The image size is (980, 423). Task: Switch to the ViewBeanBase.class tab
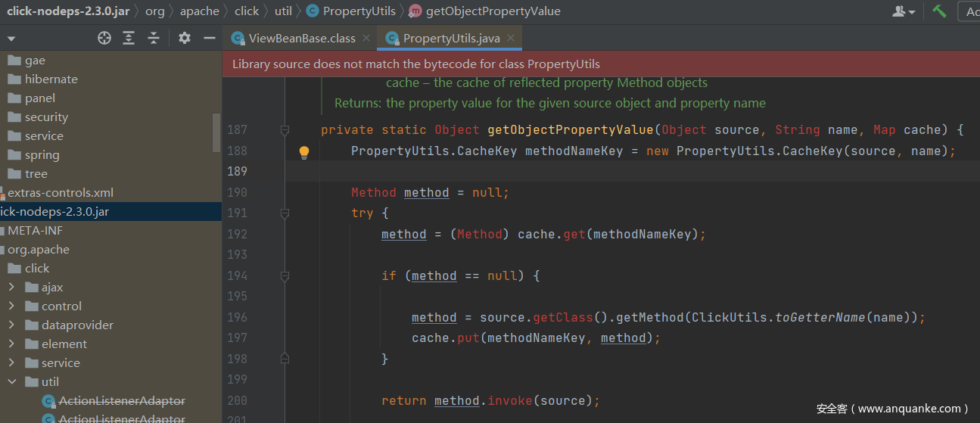(x=301, y=38)
